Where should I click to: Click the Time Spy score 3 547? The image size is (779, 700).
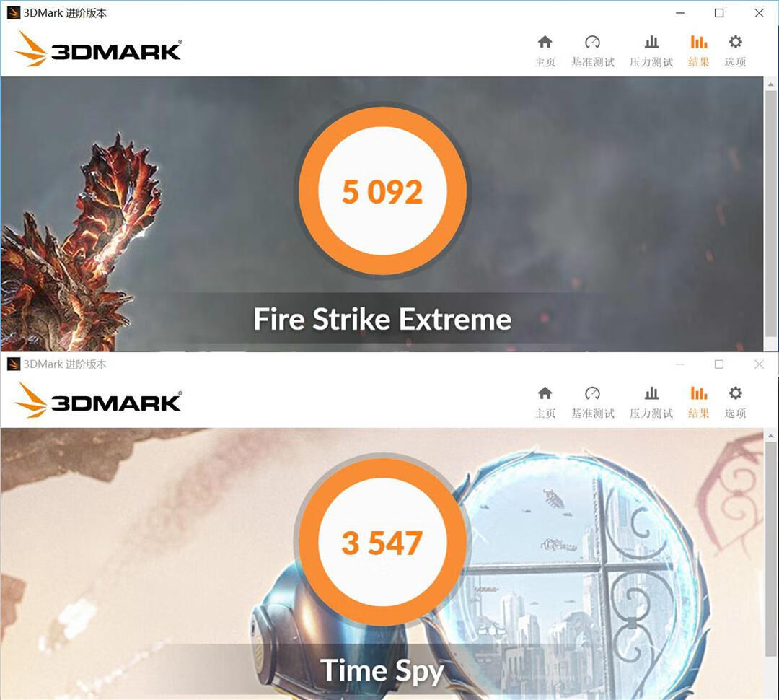click(382, 543)
